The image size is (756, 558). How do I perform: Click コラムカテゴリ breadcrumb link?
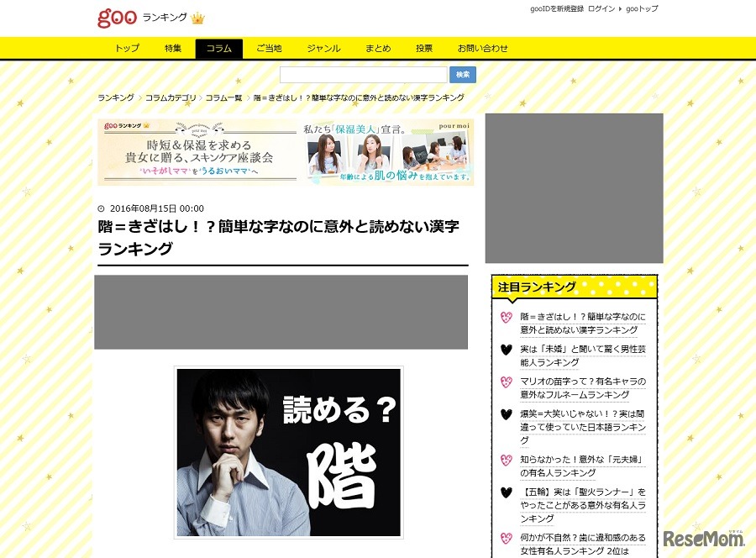[x=171, y=97]
